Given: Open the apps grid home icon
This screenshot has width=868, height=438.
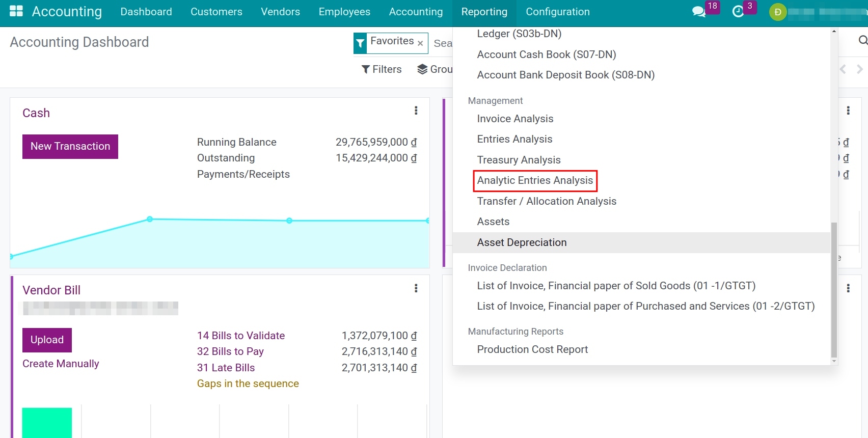Looking at the screenshot, I should 16,11.
